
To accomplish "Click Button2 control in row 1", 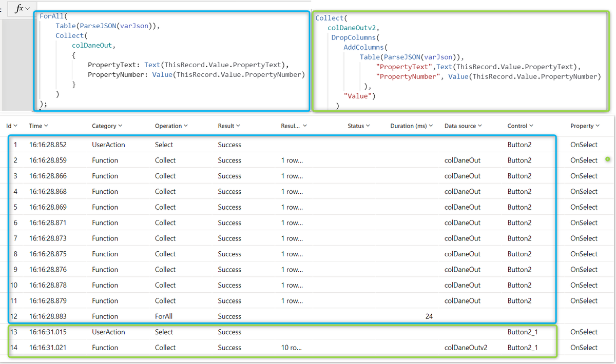I will click(x=519, y=145).
